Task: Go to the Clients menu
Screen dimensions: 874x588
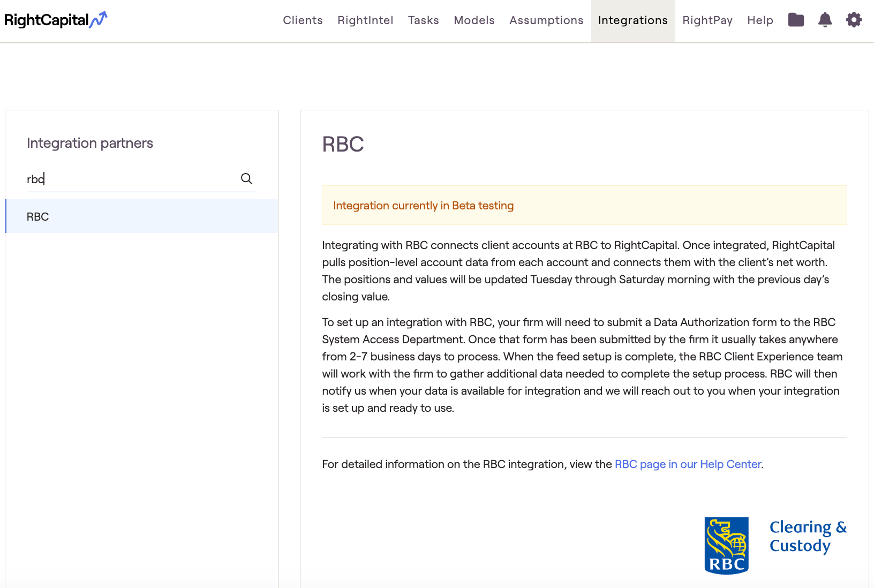Action: [303, 20]
